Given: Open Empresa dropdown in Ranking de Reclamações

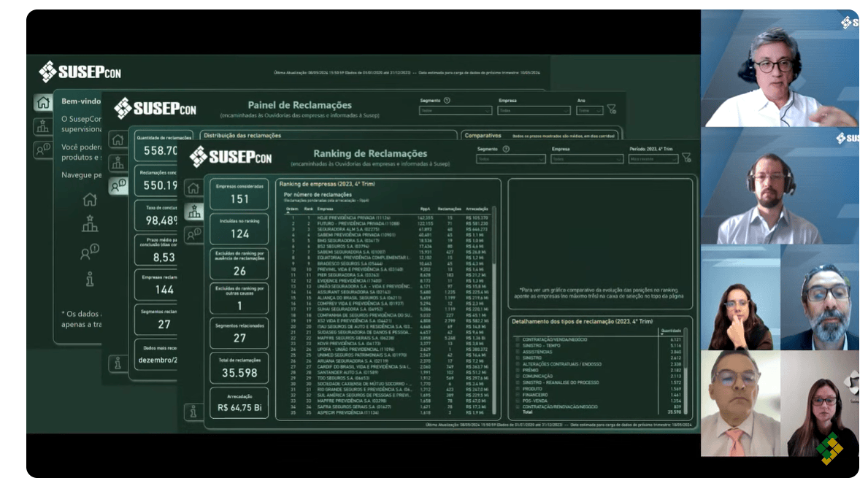Looking at the screenshot, I should point(586,159).
